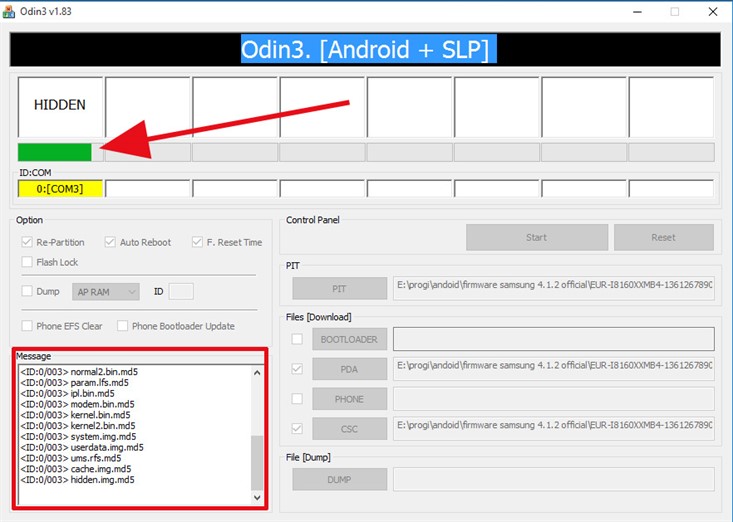733x522 pixels.
Task: Click the Reset button
Action: click(663, 237)
